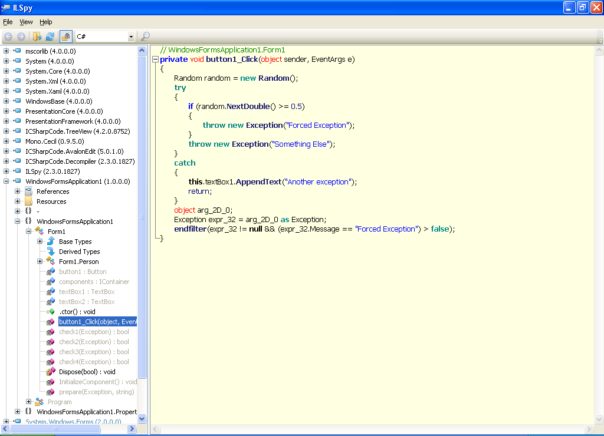The height and width of the screenshot is (436, 604).
Task: Open the View menu
Action: pyautogui.click(x=26, y=22)
